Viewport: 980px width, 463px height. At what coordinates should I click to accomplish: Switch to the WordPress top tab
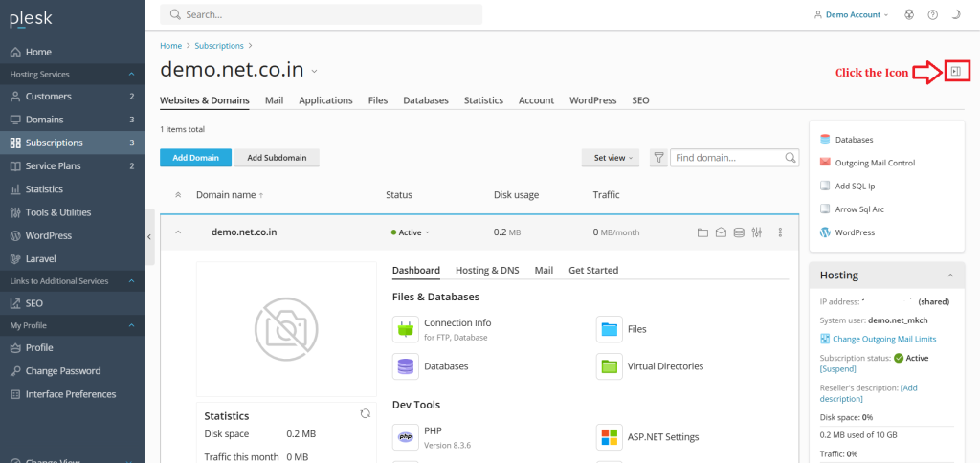click(x=592, y=100)
